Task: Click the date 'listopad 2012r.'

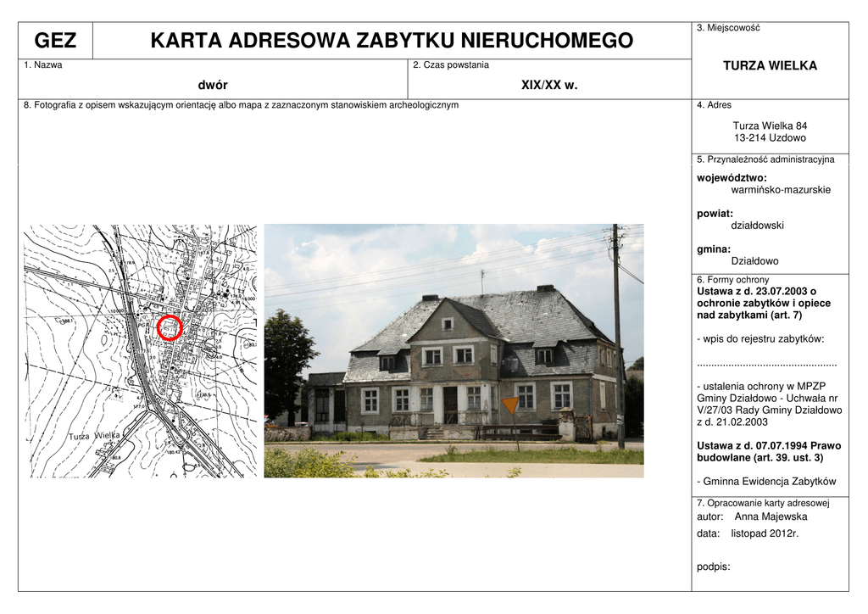Action: 765,533
